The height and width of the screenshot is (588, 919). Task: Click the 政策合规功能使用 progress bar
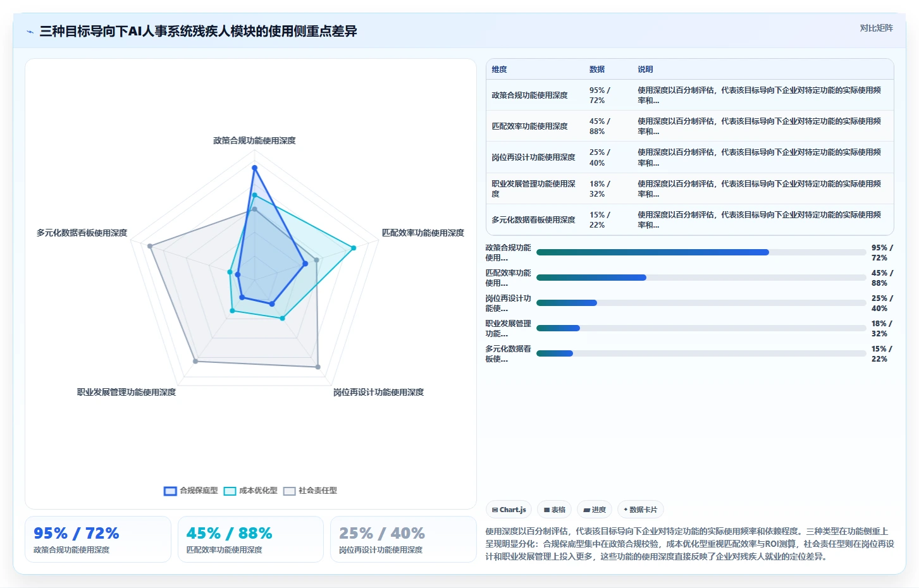(x=701, y=252)
